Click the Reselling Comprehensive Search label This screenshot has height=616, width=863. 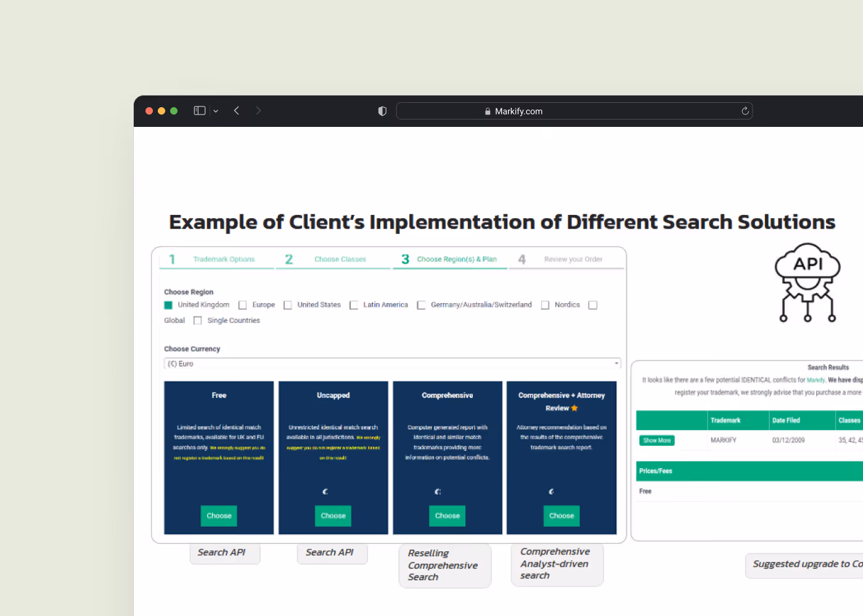point(445,565)
